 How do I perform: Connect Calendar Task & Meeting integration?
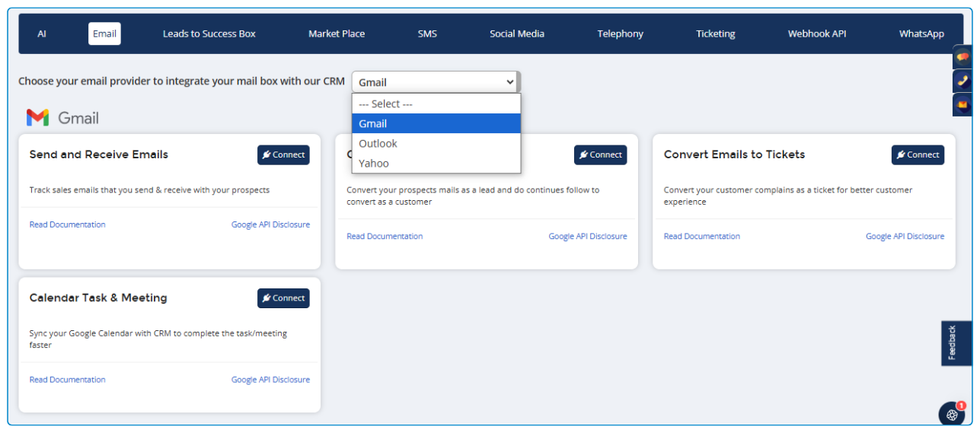[x=283, y=298]
